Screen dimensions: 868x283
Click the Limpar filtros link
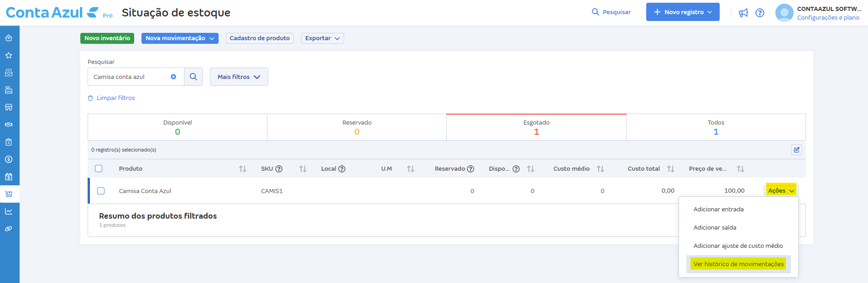click(115, 98)
